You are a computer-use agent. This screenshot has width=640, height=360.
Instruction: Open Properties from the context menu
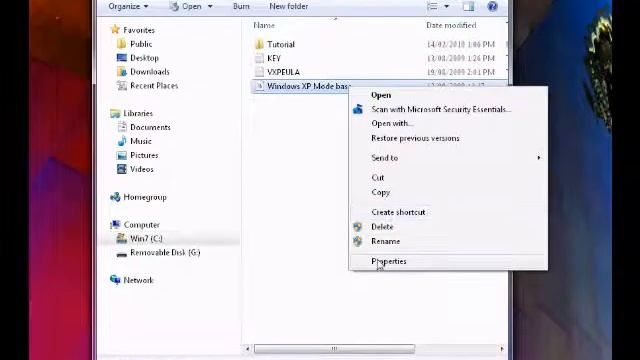pyautogui.click(x=389, y=261)
